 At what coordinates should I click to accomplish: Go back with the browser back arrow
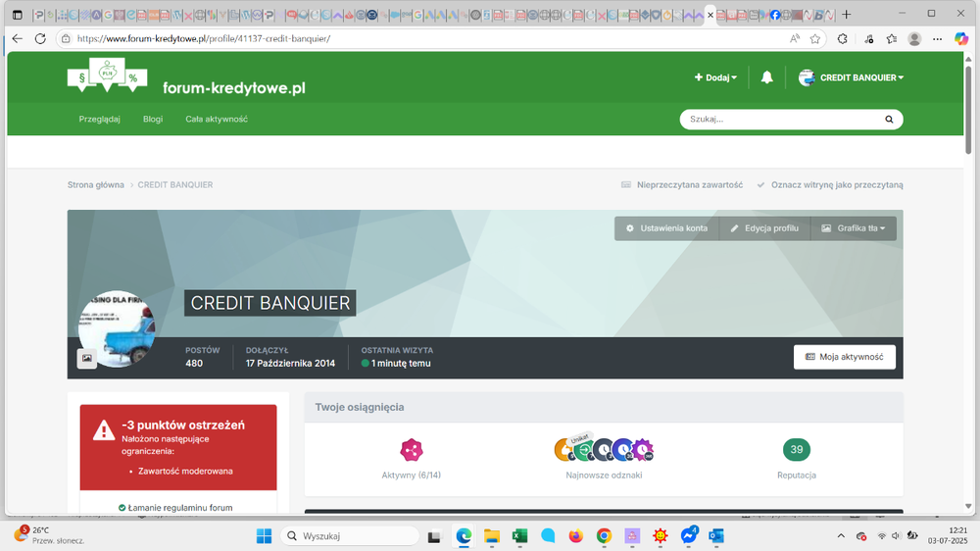click(x=18, y=39)
